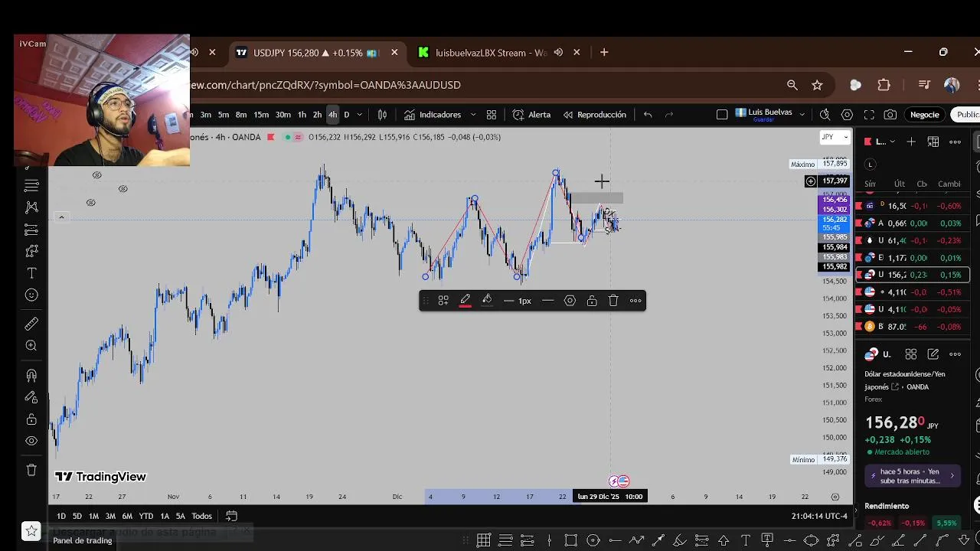980x551 pixels.
Task: Click the Negocie button
Action: pyautogui.click(x=924, y=115)
